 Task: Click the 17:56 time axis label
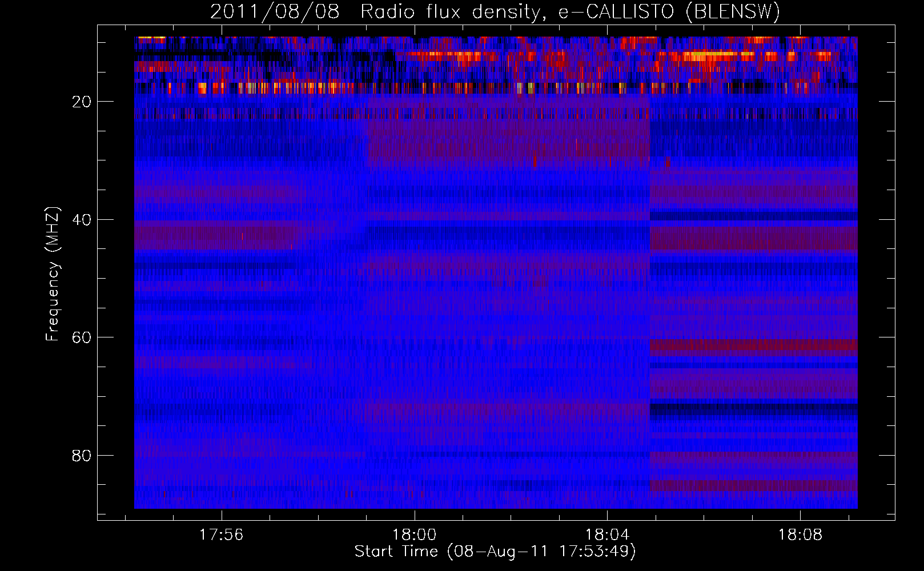coord(221,535)
